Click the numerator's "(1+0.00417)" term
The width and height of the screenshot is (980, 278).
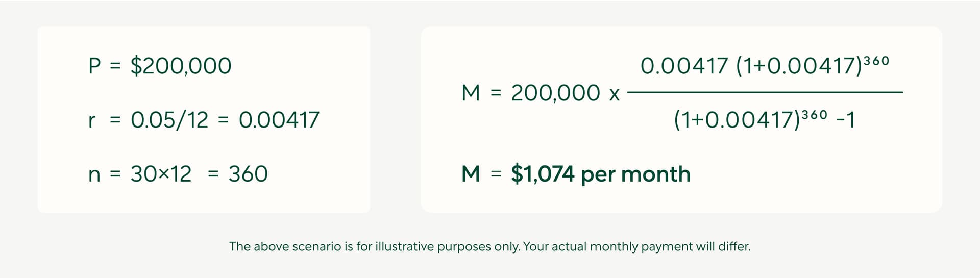[799, 66]
